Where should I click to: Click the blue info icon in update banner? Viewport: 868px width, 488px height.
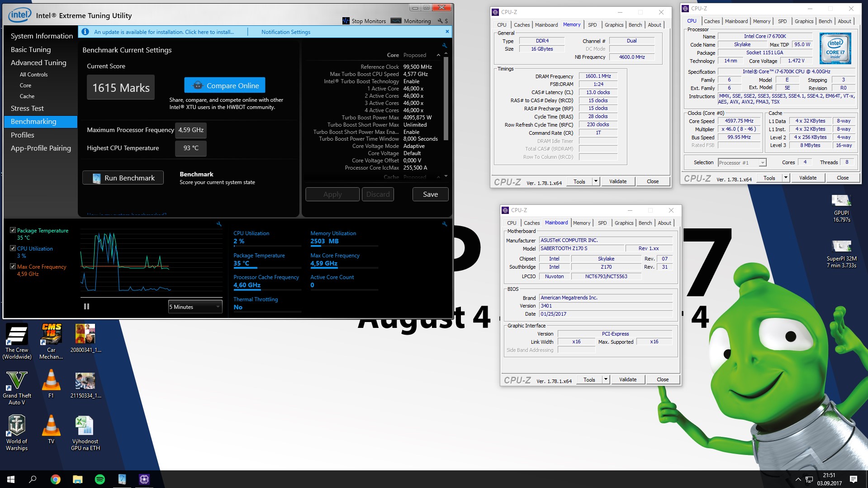85,32
